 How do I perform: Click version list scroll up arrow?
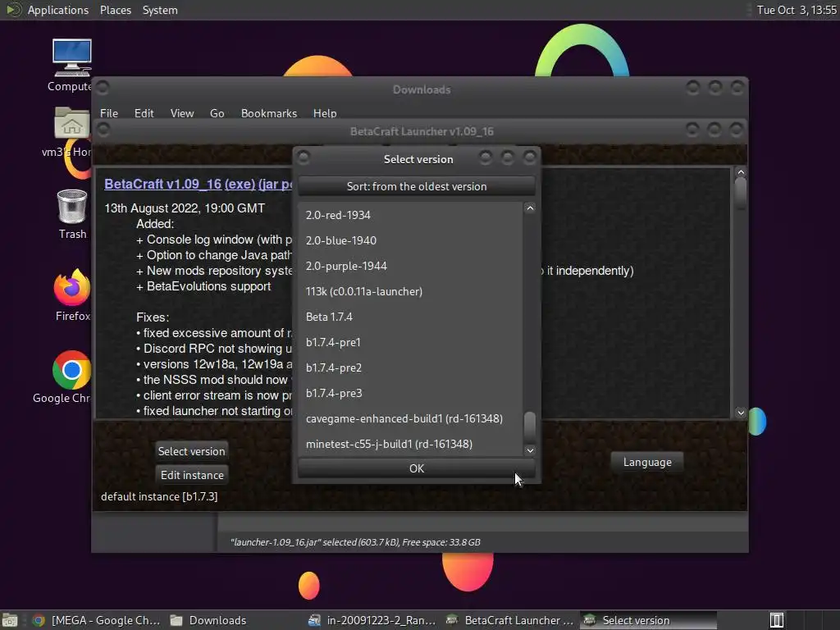pyautogui.click(x=530, y=208)
